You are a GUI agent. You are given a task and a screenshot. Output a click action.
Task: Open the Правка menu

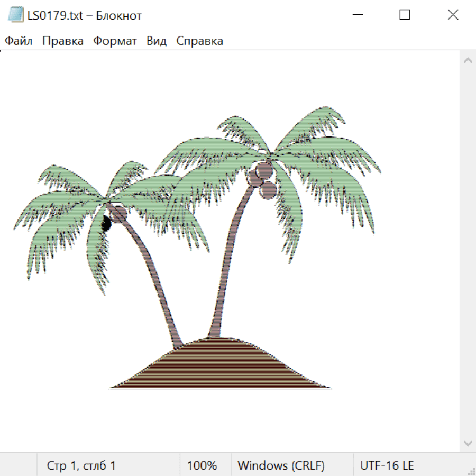coord(62,41)
